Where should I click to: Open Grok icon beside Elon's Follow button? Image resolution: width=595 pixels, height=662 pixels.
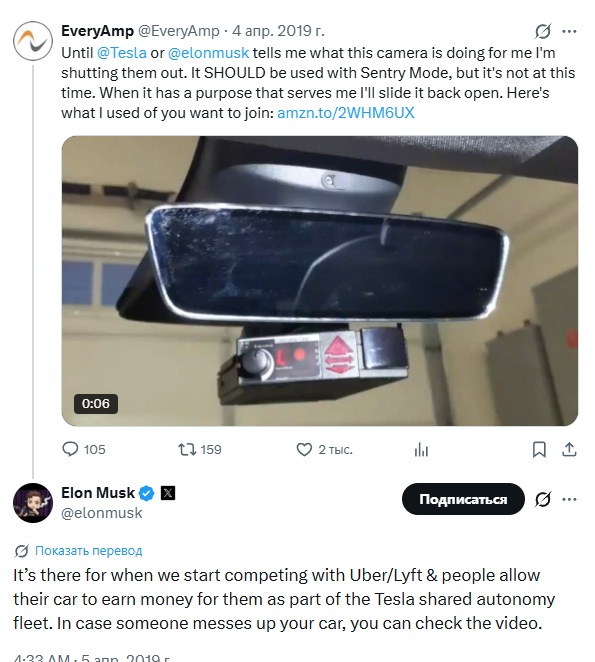click(543, 499)
